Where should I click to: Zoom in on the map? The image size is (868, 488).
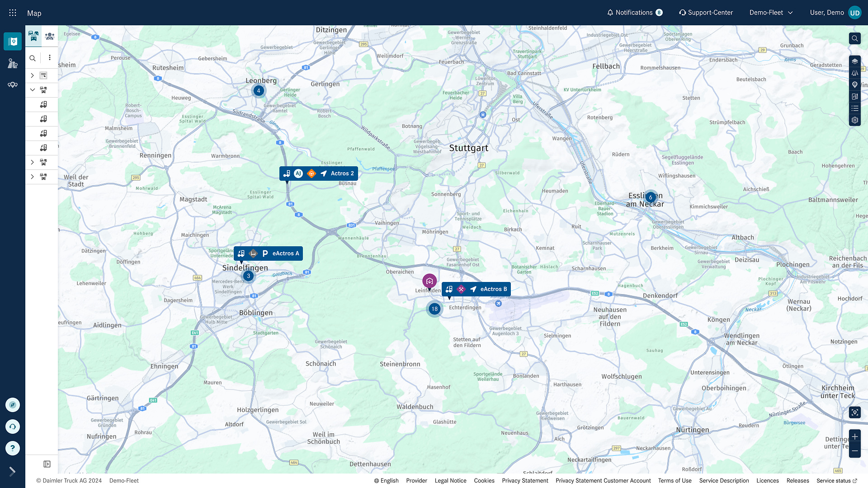855,436
